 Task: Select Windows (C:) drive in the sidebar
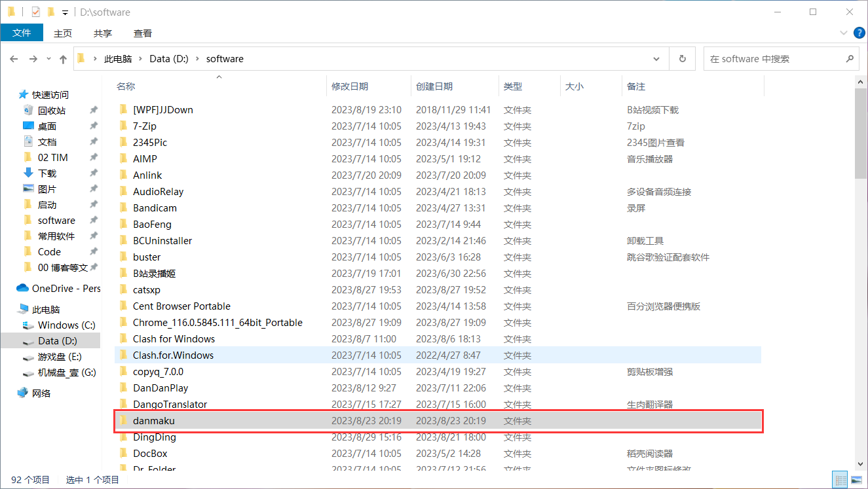click(x=66, y=325)
